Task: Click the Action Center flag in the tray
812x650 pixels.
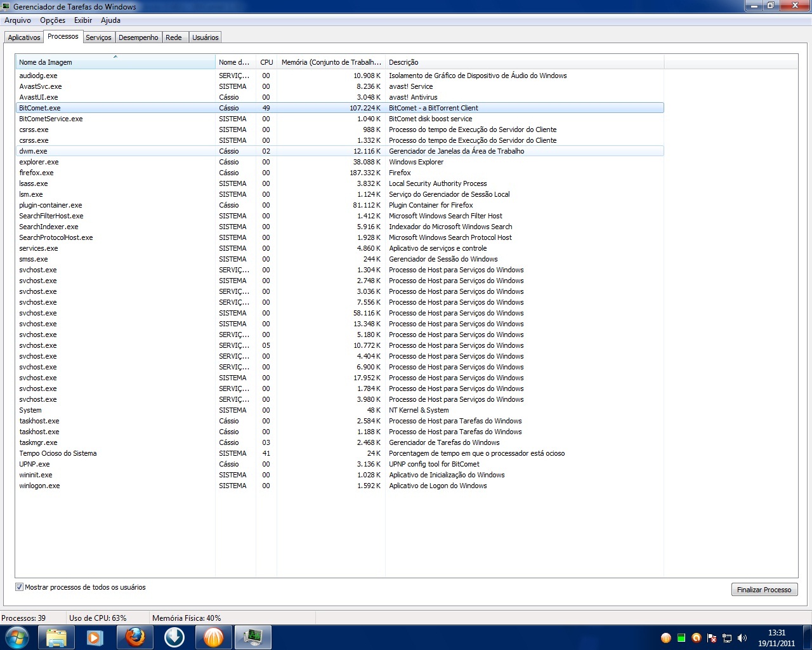Action: point(712,638)
